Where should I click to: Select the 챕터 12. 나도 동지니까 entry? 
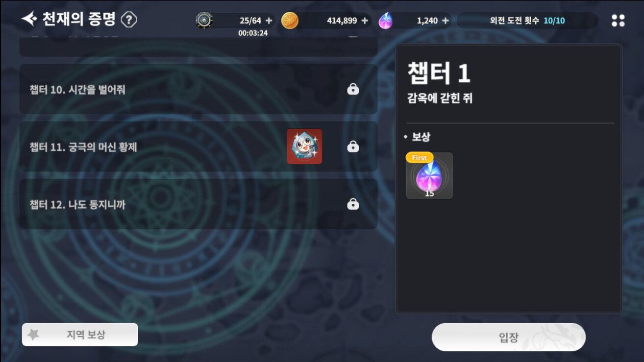(198, 204)
